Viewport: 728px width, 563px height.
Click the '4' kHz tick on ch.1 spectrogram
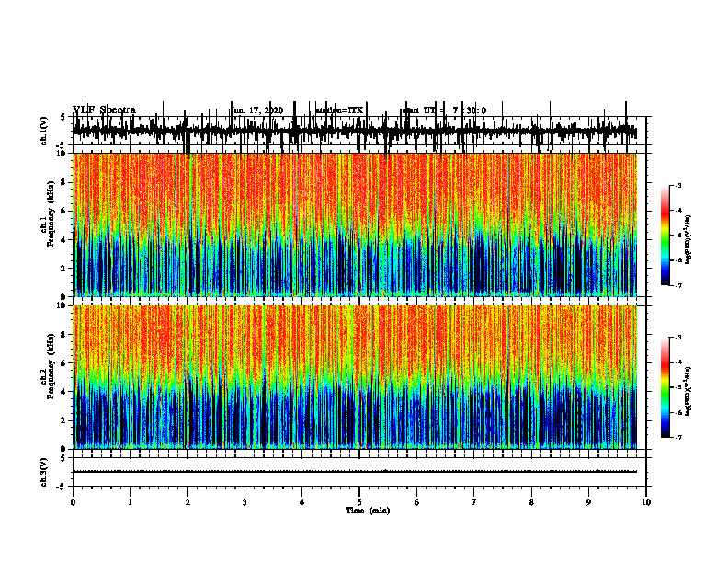pyautogui.click(x=64, y=240)
